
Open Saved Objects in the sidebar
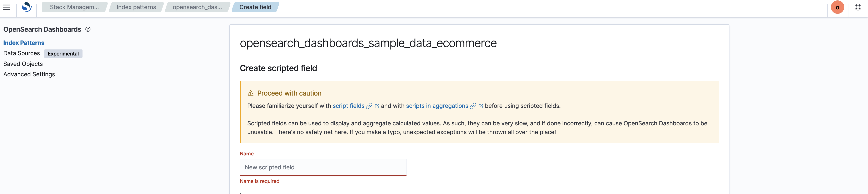(x=23, y=64)
